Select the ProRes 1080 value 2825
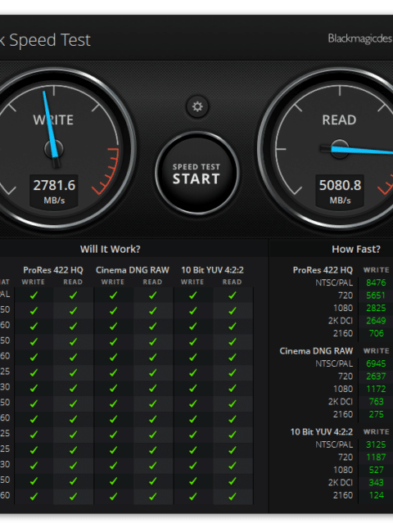This screenshot has height=532, width=393. click(x=376, y=308)
